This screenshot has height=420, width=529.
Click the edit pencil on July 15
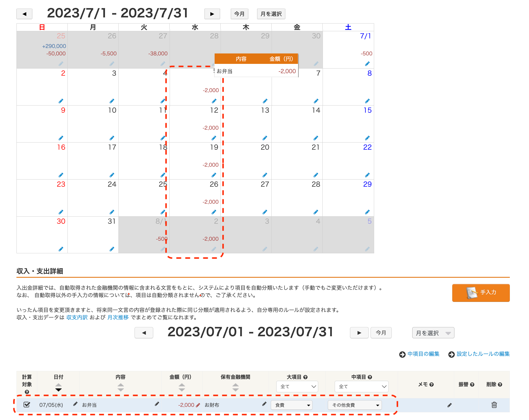pyautogui.click(x=367, y=138)
